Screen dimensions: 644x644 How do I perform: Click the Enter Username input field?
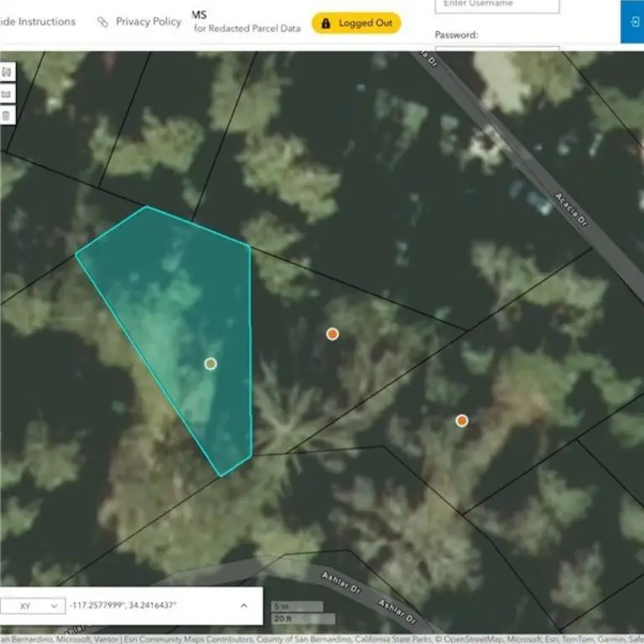496,5
